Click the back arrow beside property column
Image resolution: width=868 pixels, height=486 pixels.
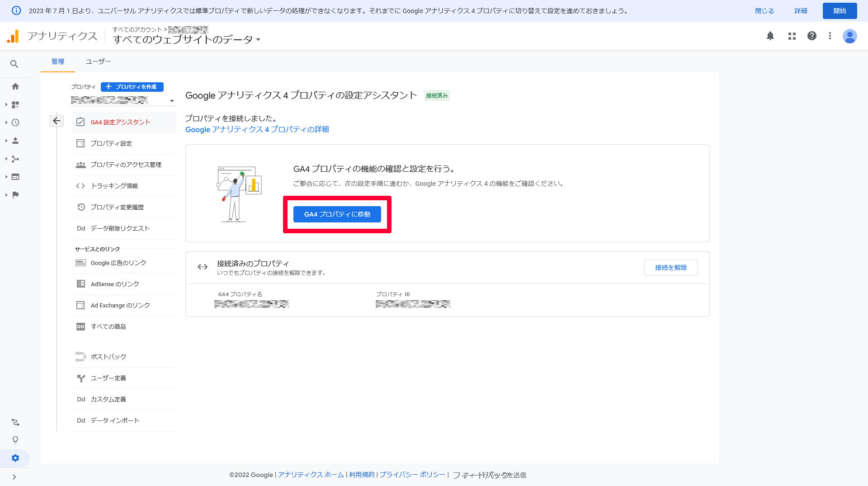click(57, 121)
